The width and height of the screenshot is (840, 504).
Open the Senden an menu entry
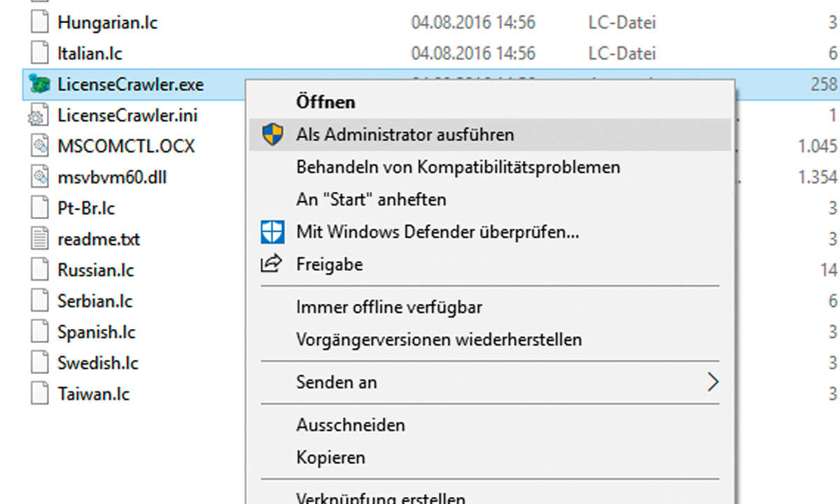(x=337, y=382)
